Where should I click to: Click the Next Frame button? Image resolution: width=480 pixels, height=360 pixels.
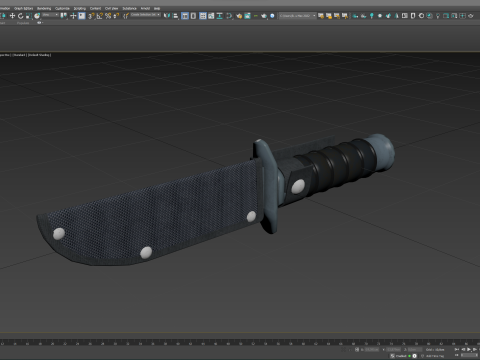[475, 350]
